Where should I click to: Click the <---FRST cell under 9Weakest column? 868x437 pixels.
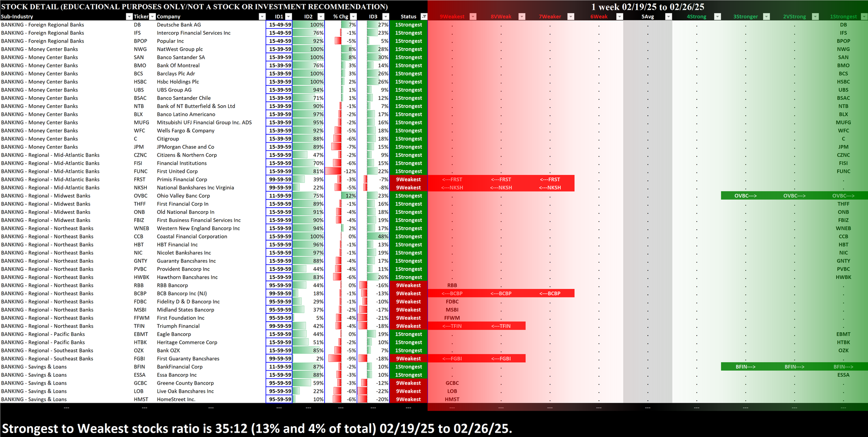[452, 179]
